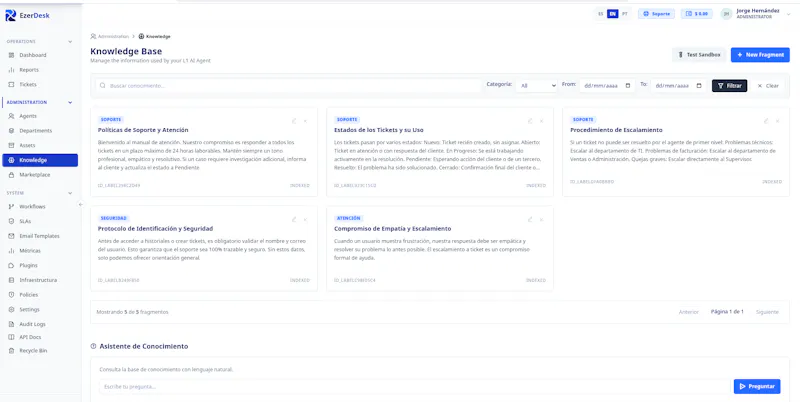Click the Asistente de Conocimiento help icon
Image resolution: width=800 pixels, height=402 pixels.
93,346
